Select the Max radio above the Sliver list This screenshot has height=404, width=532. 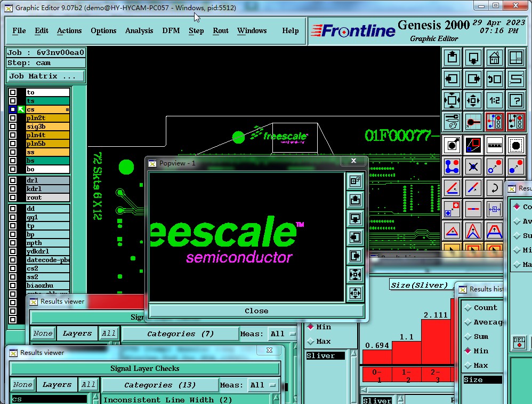click(310, 341)
